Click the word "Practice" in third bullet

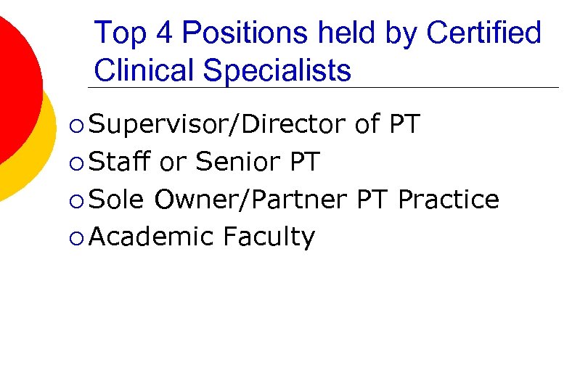pos(449,199)
